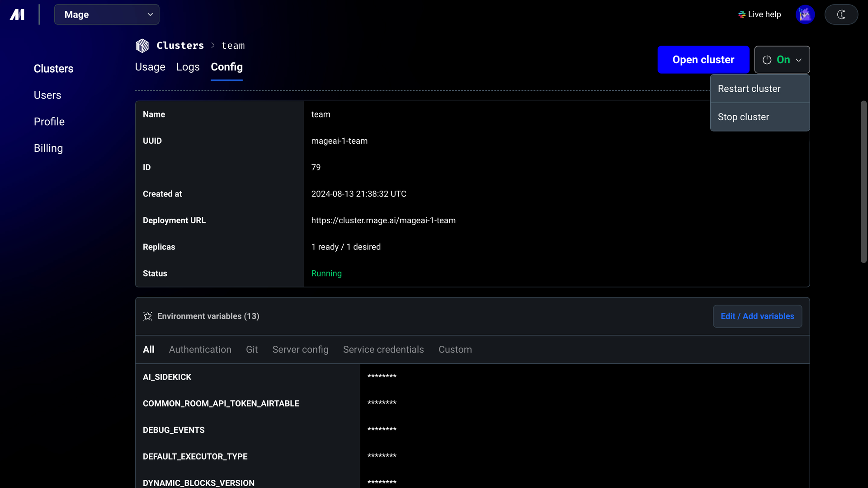Viewport: 868px width, 488px height.
Task: Switch to the Logs tab
Action: coord(188,67)
